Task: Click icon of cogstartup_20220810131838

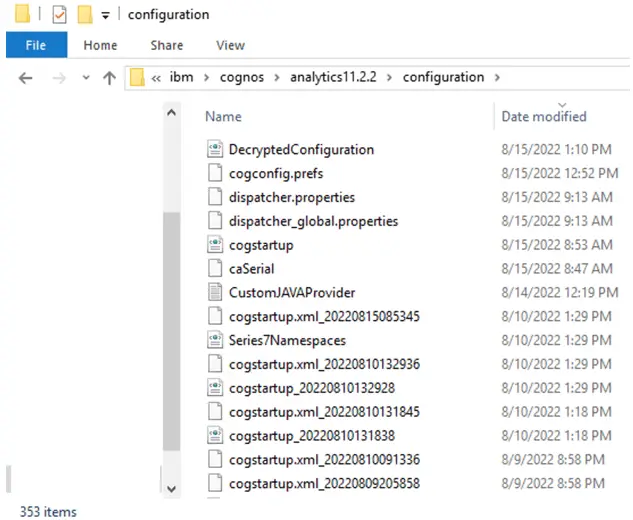Action: [x=215, y=435]
